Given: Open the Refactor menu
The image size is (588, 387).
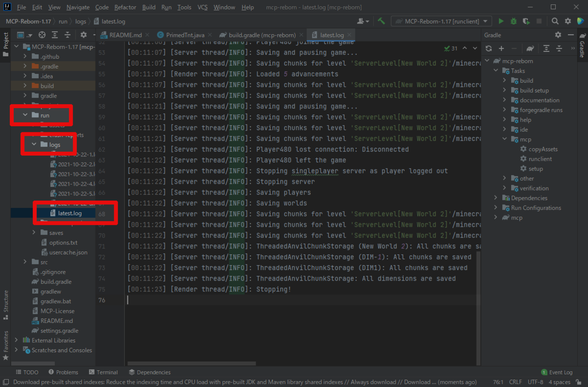Looking at the screenshot, I should coord(125,7).
